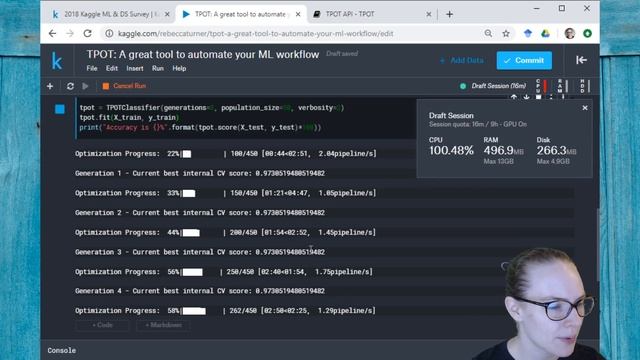
Task: Close the Kaggle Survey tab
Action: pyautogui.click(x=167, y=14)
